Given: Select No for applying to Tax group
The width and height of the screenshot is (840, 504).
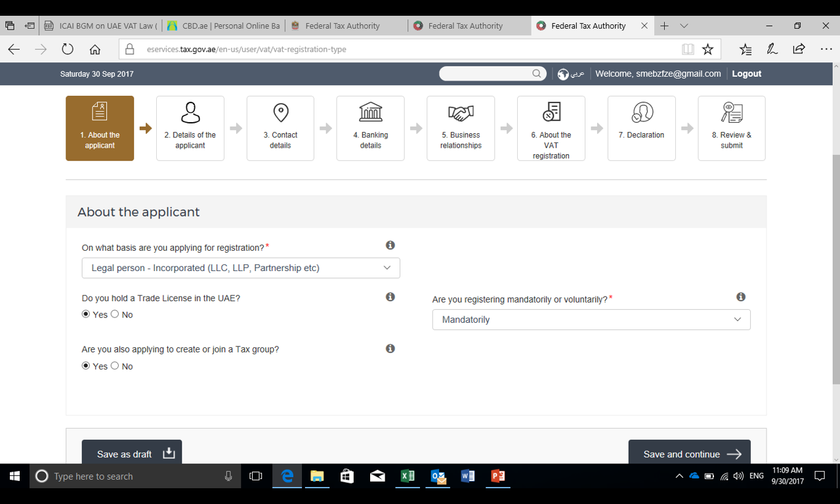Looking at the screenshot, I should click(x=115, y=366).
